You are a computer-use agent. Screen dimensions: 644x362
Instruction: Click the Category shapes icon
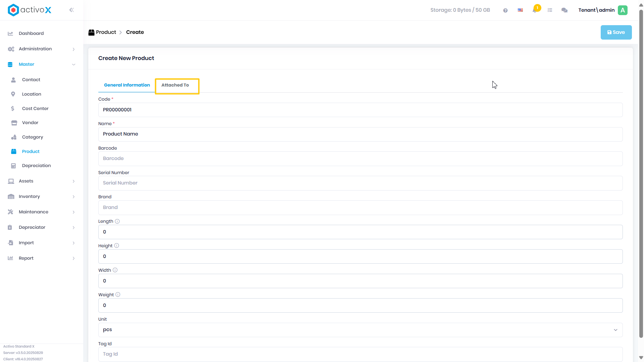(14, 137)
